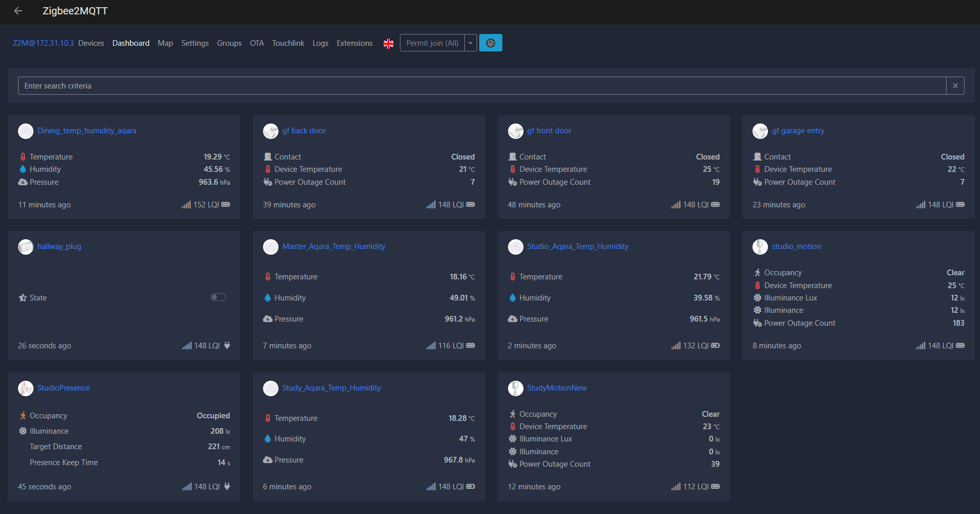Click the UK flag language icon
980x514 pixels.
pyautogui.click(x=389, y=43)
